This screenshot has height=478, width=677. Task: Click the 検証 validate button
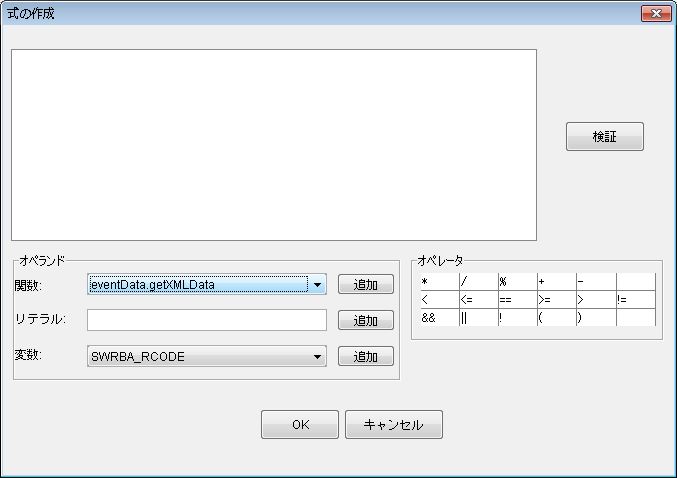tap(604, 136)
